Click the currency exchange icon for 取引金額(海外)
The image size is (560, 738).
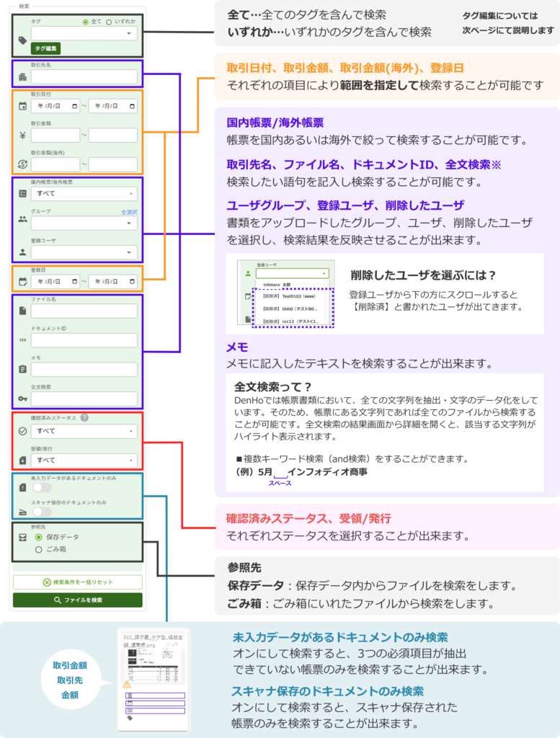22,164
